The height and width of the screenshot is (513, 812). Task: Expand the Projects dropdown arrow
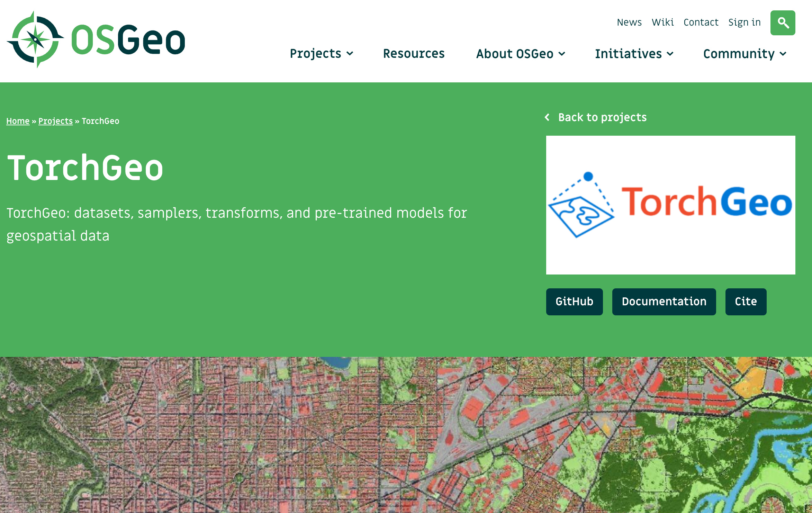pos(350,54)
